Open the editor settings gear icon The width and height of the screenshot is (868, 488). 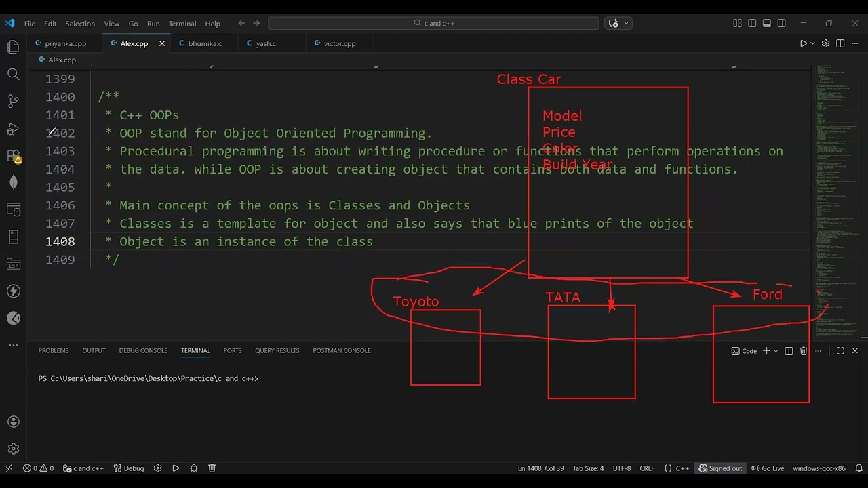825,43
